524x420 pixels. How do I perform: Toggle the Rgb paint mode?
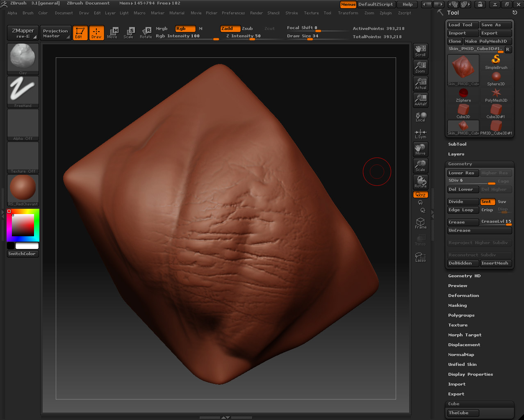tap(185, 29)
